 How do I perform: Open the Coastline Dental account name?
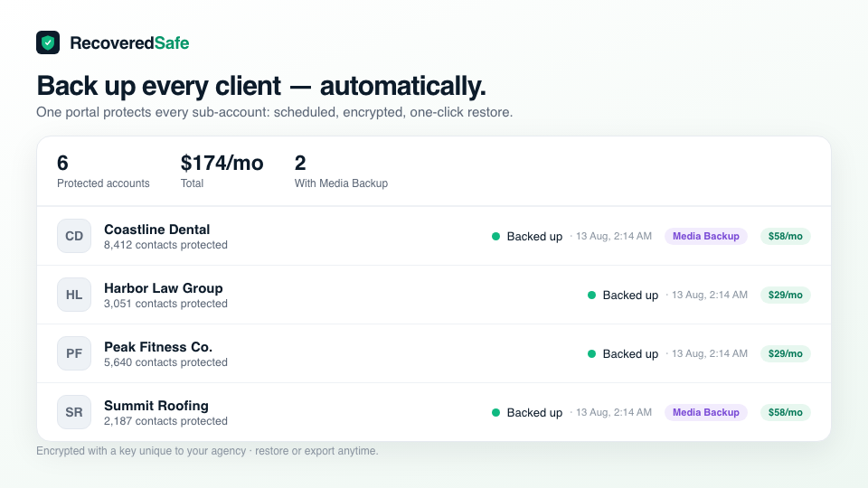click(156, 229)
